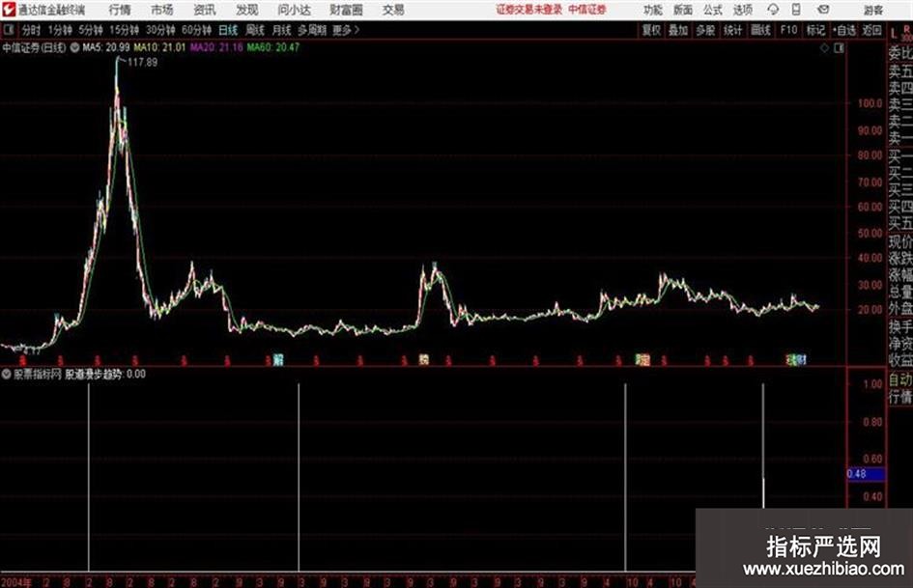Click the 游客 user account label
913x588 pixels.
point(873,10)
